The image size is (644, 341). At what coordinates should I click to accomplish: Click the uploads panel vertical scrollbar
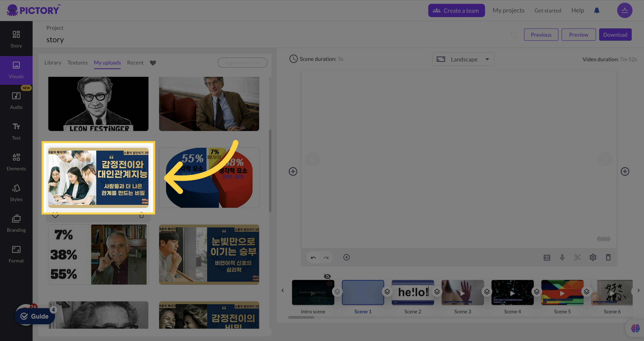[270, 171]
